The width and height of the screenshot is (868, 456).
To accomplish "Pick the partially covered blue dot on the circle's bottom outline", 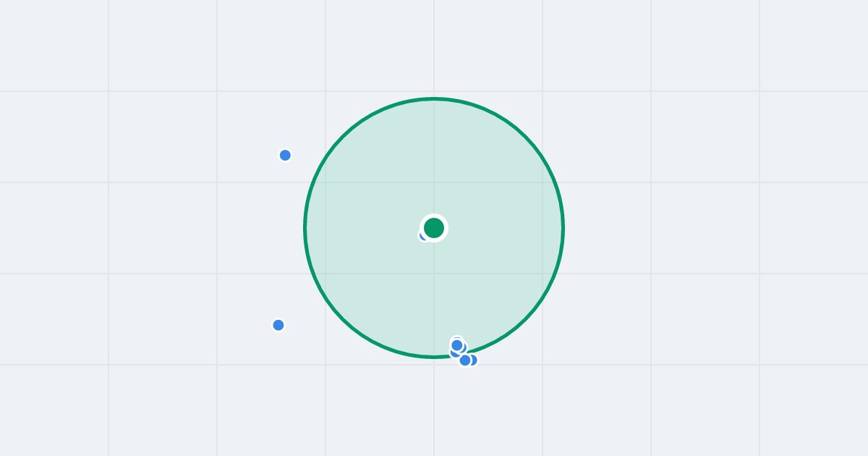I will (x=454, y=353).
